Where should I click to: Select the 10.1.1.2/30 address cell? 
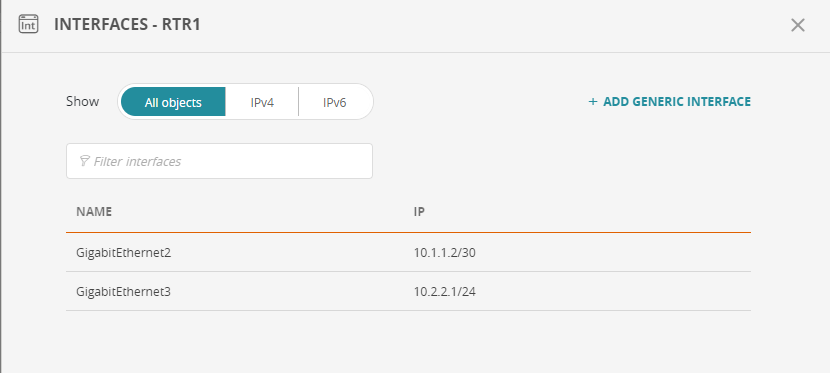tap(445, 253)
